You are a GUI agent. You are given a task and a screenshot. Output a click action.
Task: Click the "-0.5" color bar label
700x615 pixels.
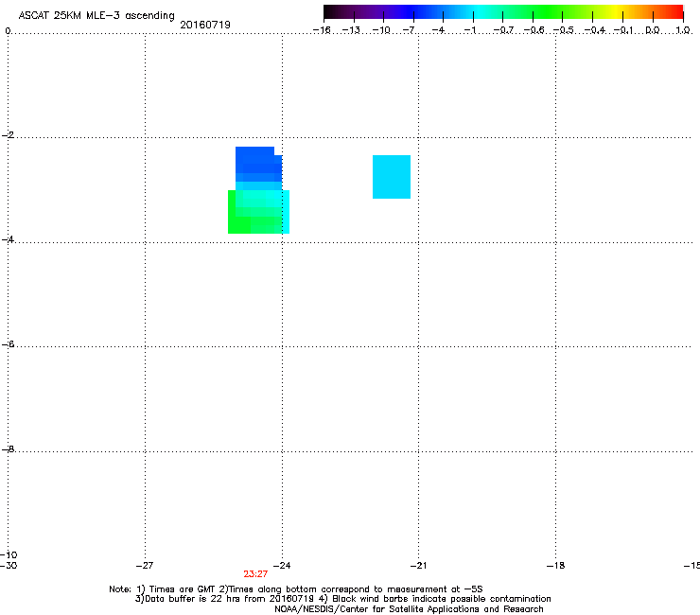pyautogui.click(x=564, y=30)
